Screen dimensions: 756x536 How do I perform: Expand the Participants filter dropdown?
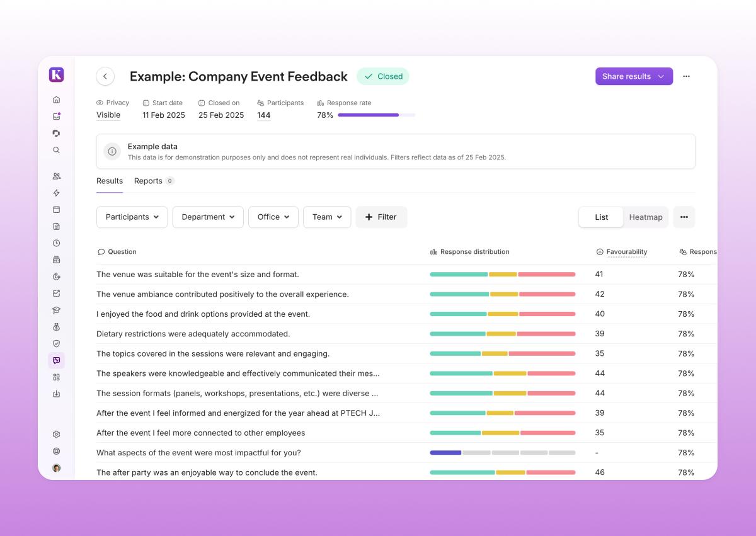(x=132, y=217)
